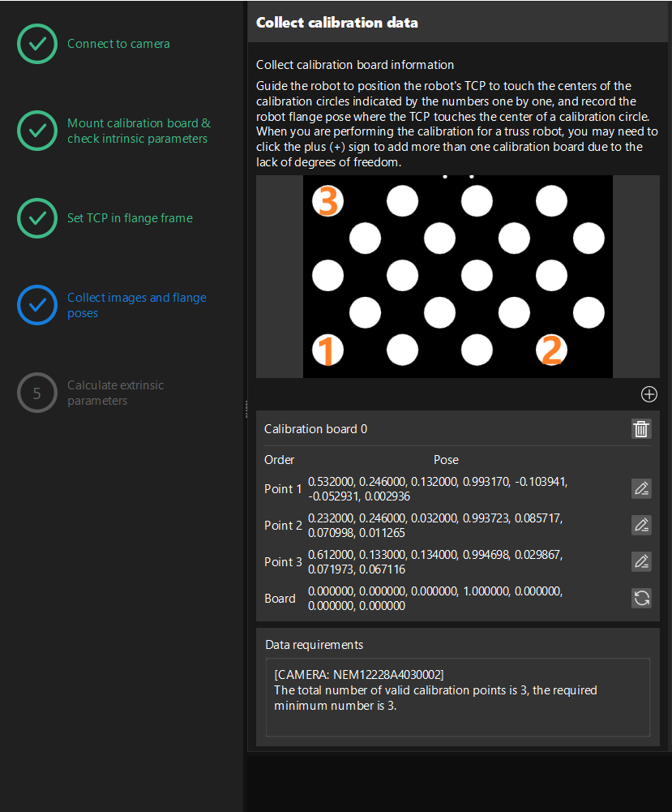Select Set TCP in flange frame step
Image resolution: width=672 pixels, height=812 pixels.
coord(130,218)
